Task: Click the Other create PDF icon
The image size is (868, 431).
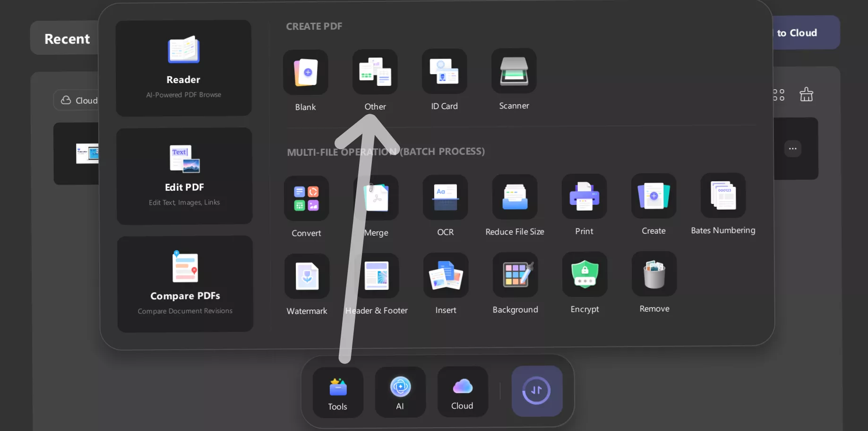Action: (x=375, y=72)
